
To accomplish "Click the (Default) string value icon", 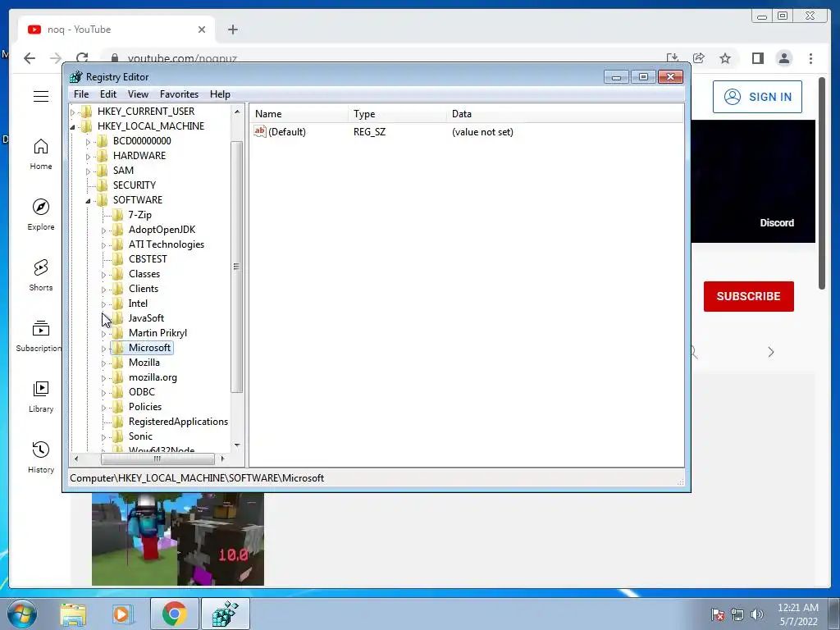I will [x=260, y=131].
